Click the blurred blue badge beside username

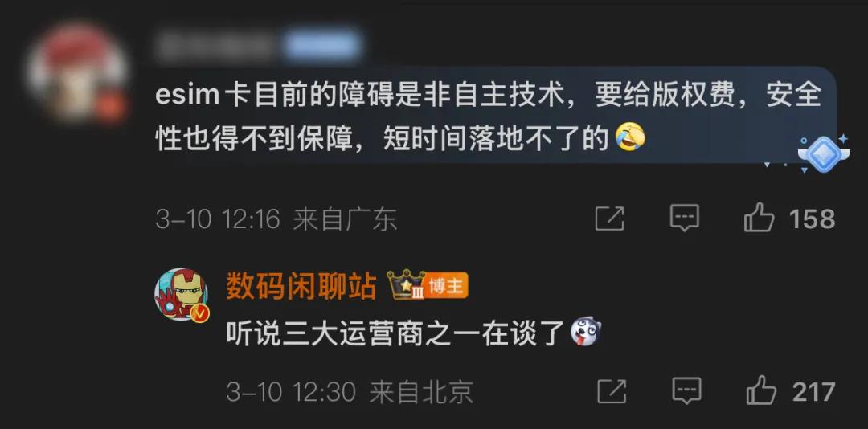pyautogui.click(x=323, y=46)
